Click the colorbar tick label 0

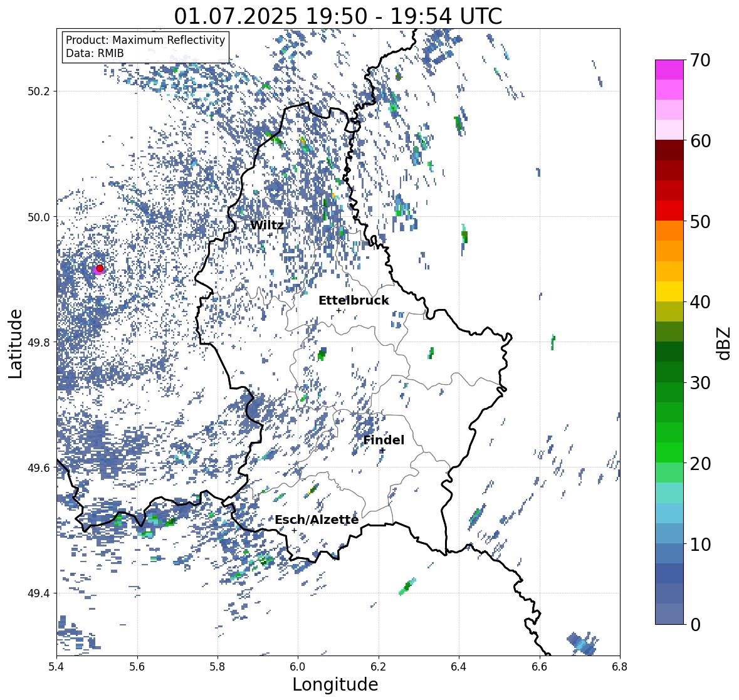tap(695, 625)
